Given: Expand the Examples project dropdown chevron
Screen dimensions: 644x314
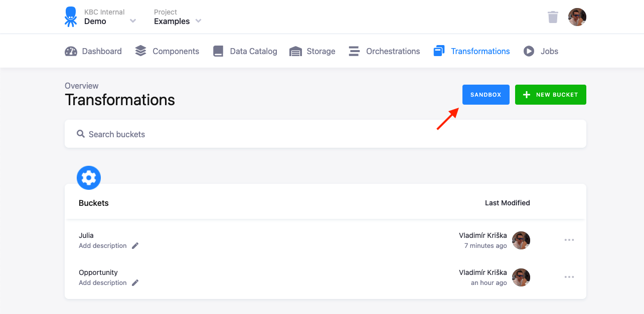Looking at the screenshot, I should click(x=198, y=21).
